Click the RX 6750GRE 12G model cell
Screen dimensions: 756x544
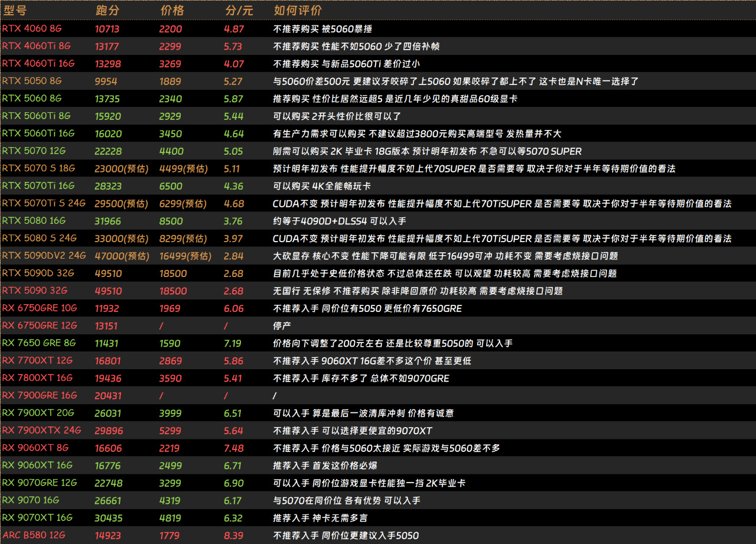[x=40, y=325]
